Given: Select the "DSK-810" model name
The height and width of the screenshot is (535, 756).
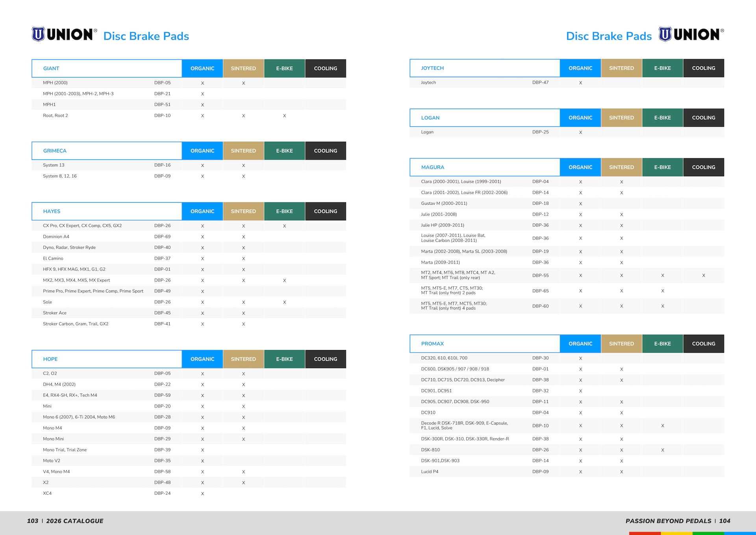Looking at the screenshot, I should 430,450.
